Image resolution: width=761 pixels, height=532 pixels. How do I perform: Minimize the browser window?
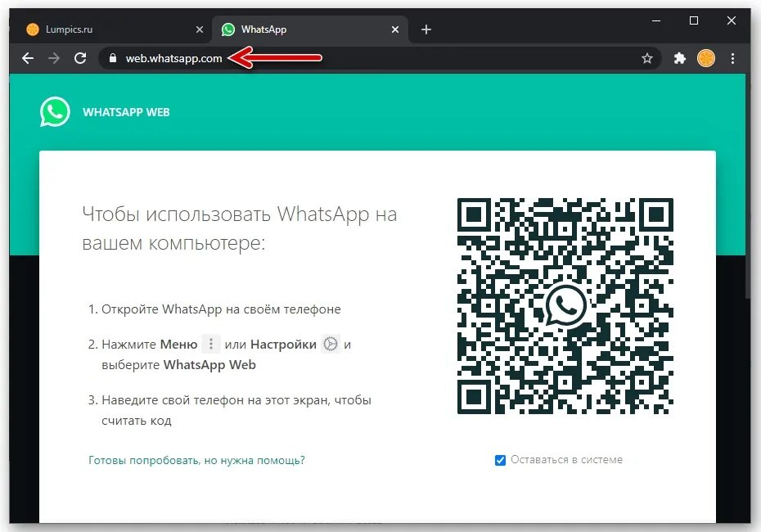tap(656, 21)
